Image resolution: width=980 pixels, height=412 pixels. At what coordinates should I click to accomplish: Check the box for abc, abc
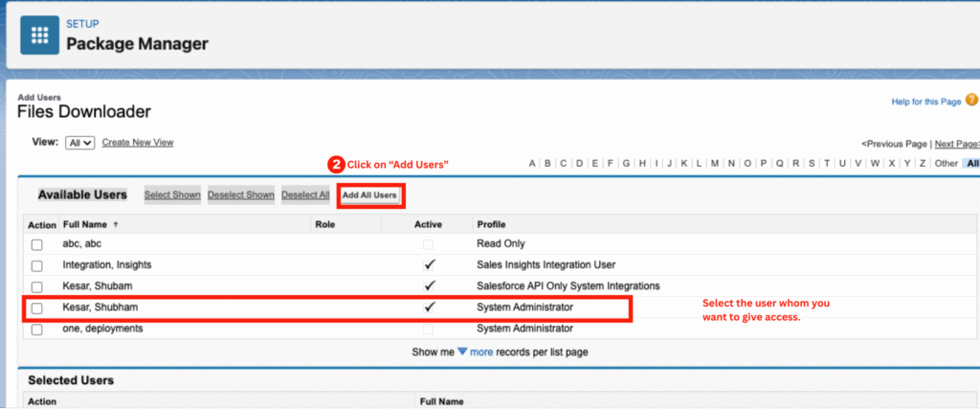coord(37,245)
